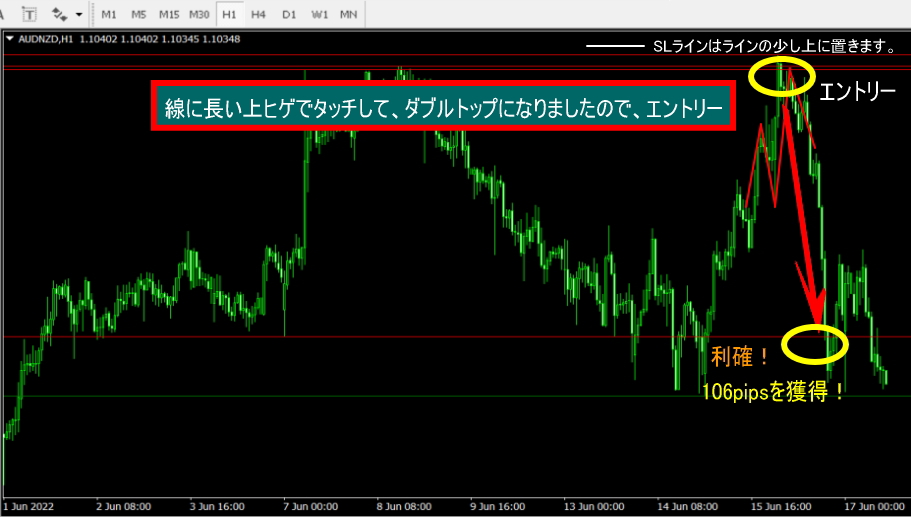Select the active H1 timeframe button
This screenshot has height=517, width=911.
(x=229, y=14)
